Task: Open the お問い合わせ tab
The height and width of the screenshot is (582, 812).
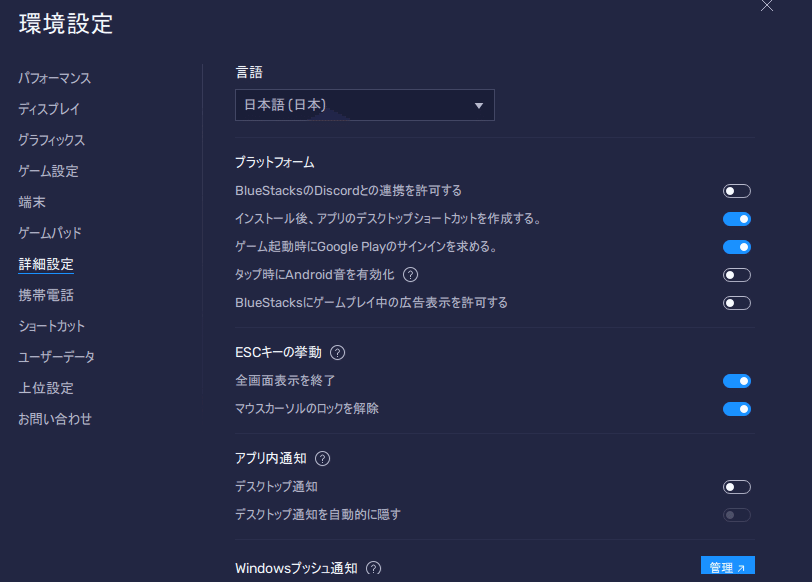Action: tap(55, 419)
